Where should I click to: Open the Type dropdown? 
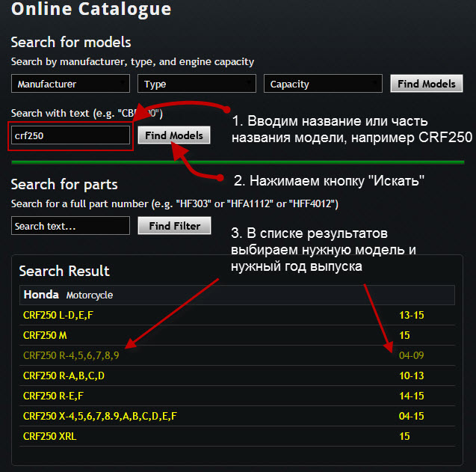pyautogui.click(x=197, y=84)
